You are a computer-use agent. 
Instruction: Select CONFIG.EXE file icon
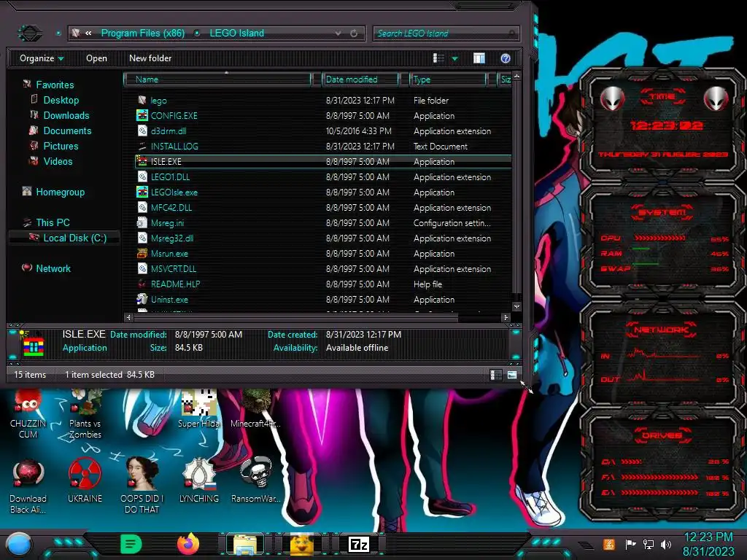[x=142, y=115]
